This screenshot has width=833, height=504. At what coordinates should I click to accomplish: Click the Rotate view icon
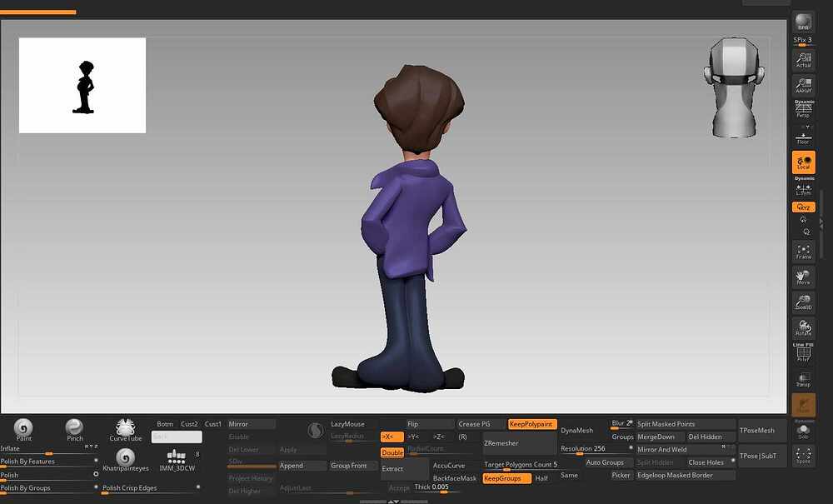[803, 328]
